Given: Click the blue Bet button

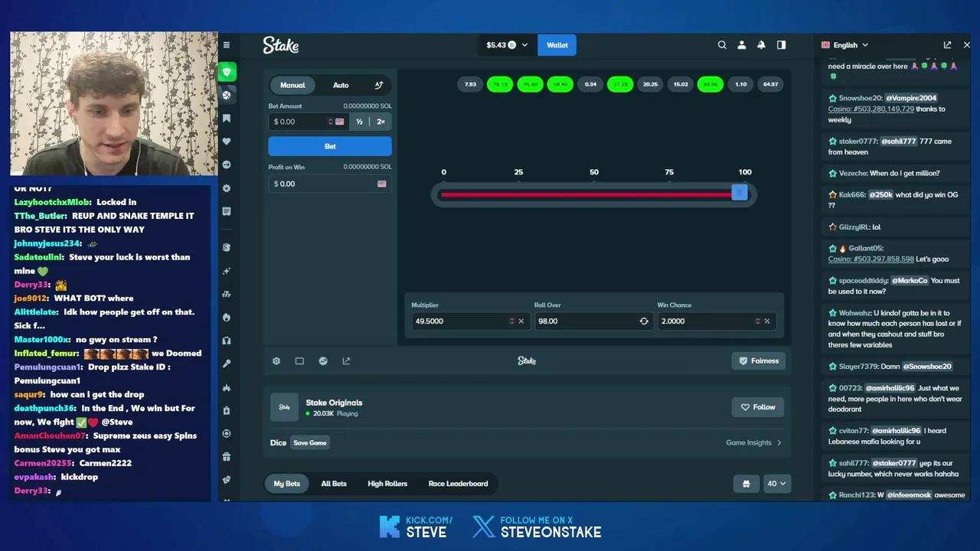Looking at the screenshot, I should tap(330, 146).
